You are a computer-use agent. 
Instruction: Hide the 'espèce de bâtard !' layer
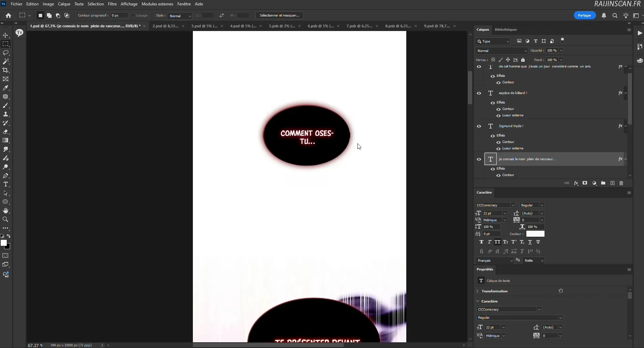point(479,93)
